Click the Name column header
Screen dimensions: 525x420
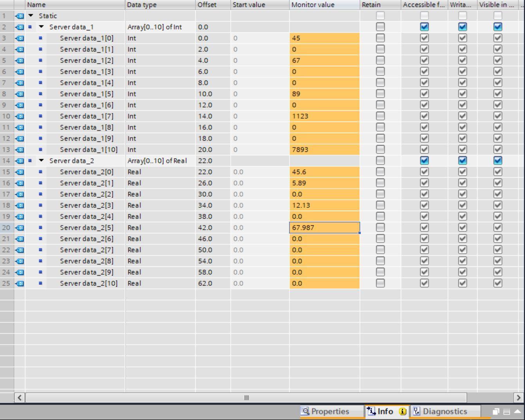point(75,5)
